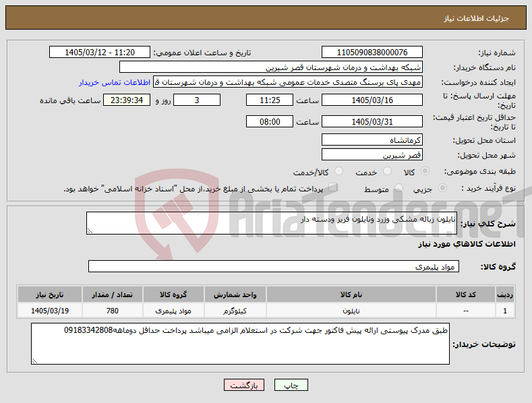The width and height of the screenshot is (532, 403).
Task: Click the بازگشت (back) button
Action: [x=244, y=385]
